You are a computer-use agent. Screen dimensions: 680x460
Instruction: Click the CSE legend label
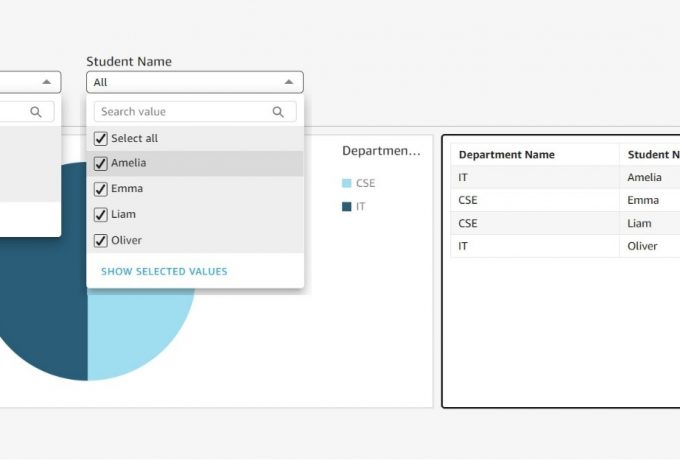pos(366,183)
